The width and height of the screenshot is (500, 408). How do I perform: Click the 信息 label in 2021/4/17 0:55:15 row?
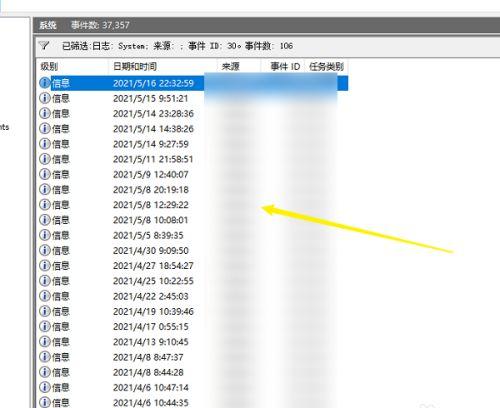(61, 327)
